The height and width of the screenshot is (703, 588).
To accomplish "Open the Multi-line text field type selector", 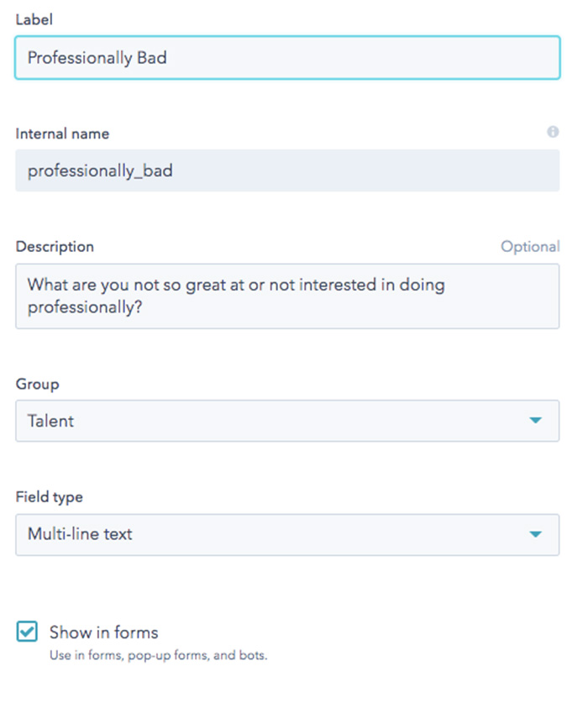I will (287, 535).
